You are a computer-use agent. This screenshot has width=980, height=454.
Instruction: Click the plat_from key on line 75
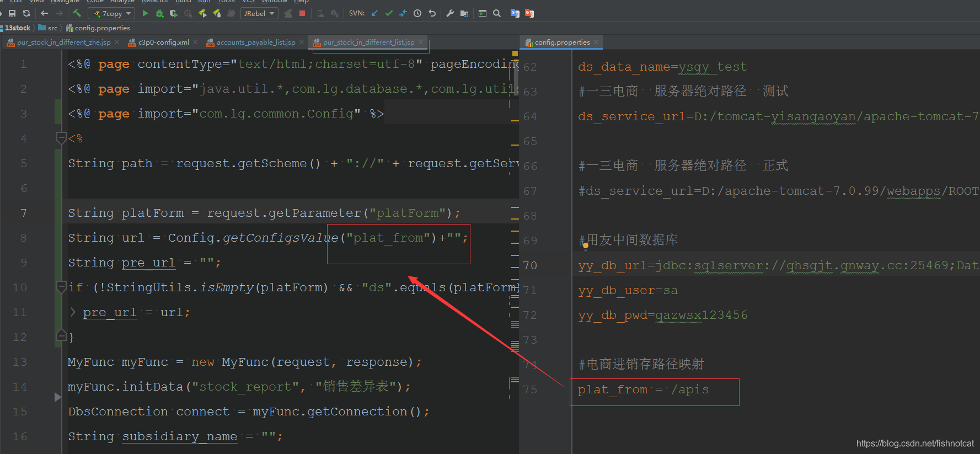pos(613,389)
